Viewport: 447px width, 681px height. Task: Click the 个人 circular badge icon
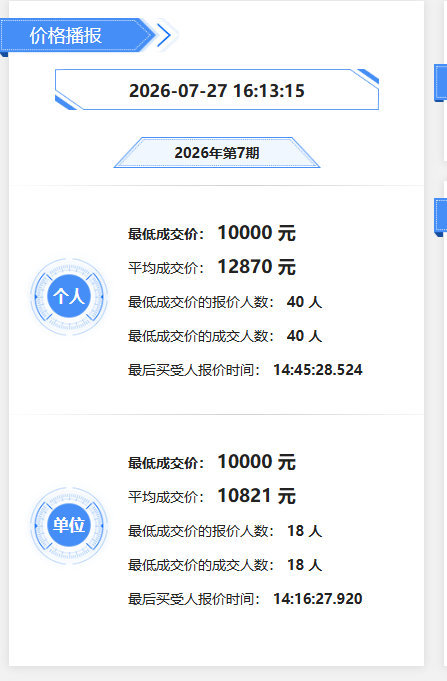point(69,297)
